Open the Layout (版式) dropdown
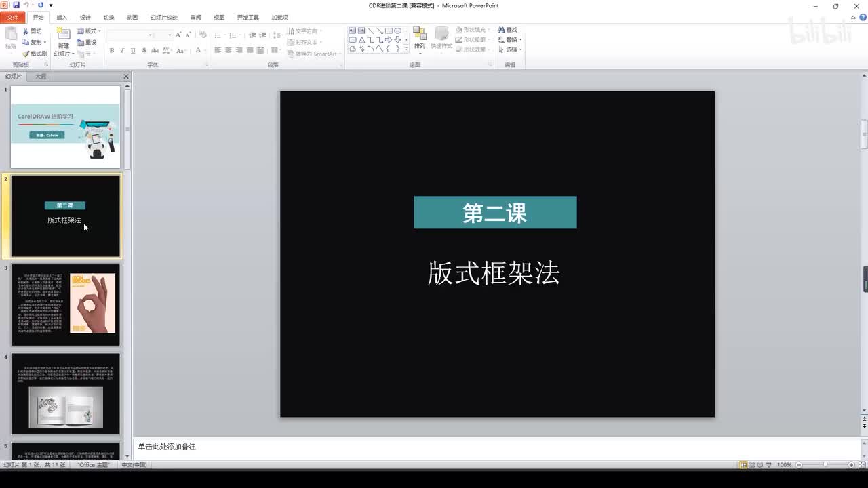Screen dimensions: 868x488 click(x=89, y=31)
